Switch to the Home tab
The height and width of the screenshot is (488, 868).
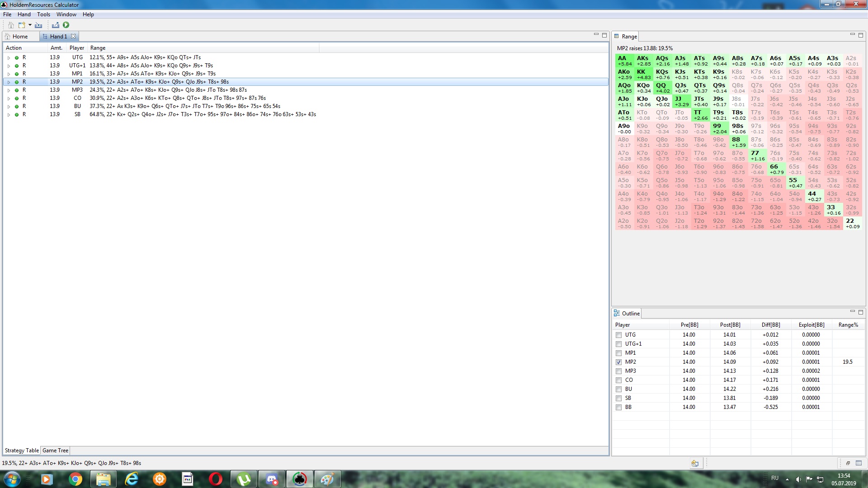pos(20,37)
